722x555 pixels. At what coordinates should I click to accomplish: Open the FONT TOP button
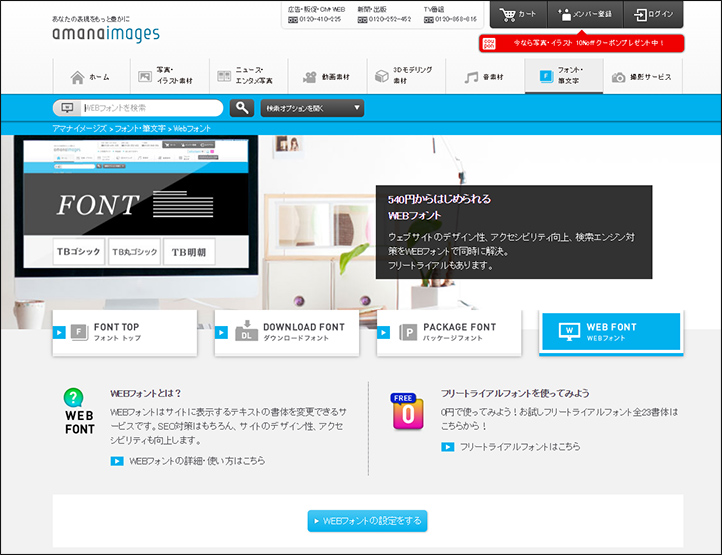[125, 332]
